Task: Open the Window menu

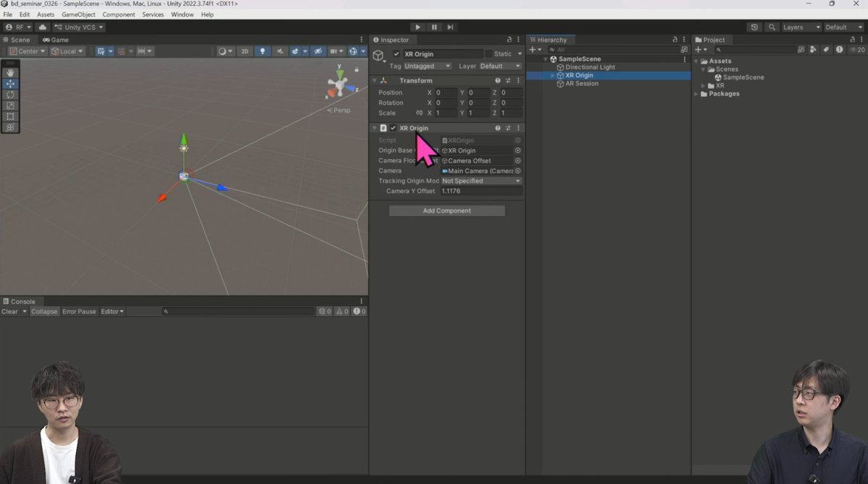Action: click(182, 14)
